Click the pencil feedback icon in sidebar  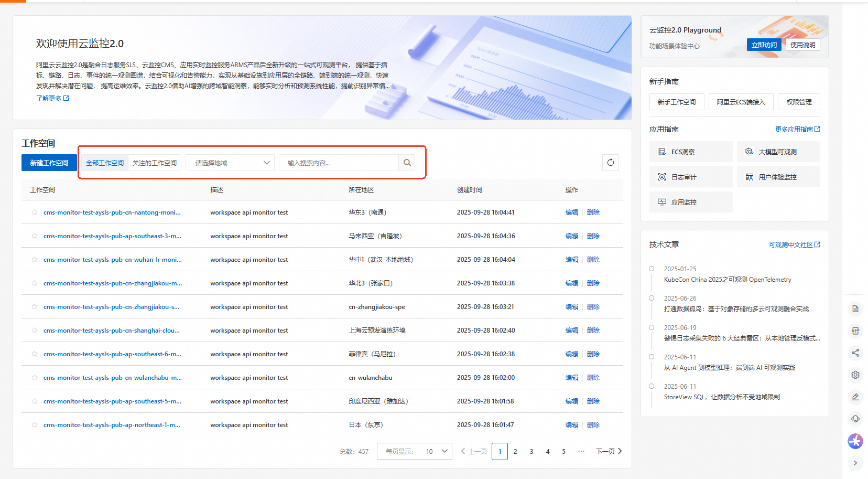855,397
